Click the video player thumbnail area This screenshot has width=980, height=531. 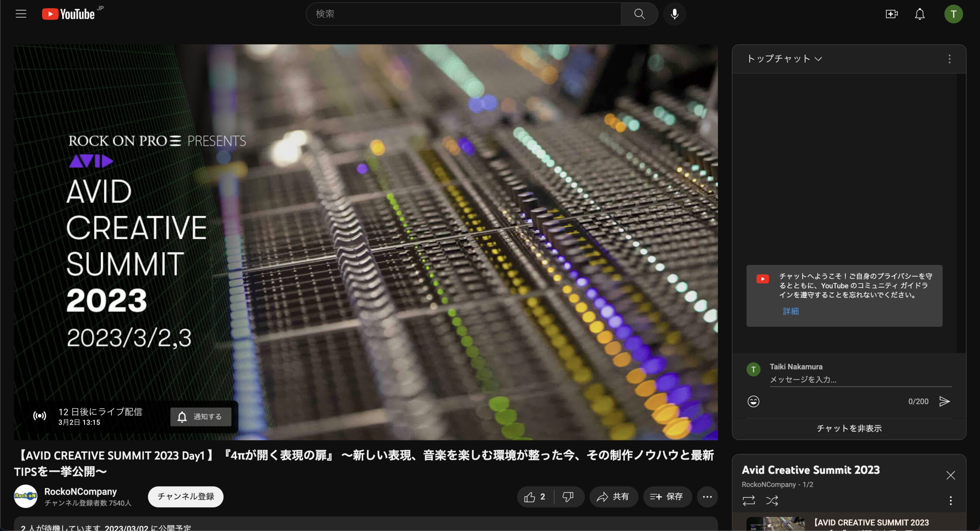tap(366, 242)
